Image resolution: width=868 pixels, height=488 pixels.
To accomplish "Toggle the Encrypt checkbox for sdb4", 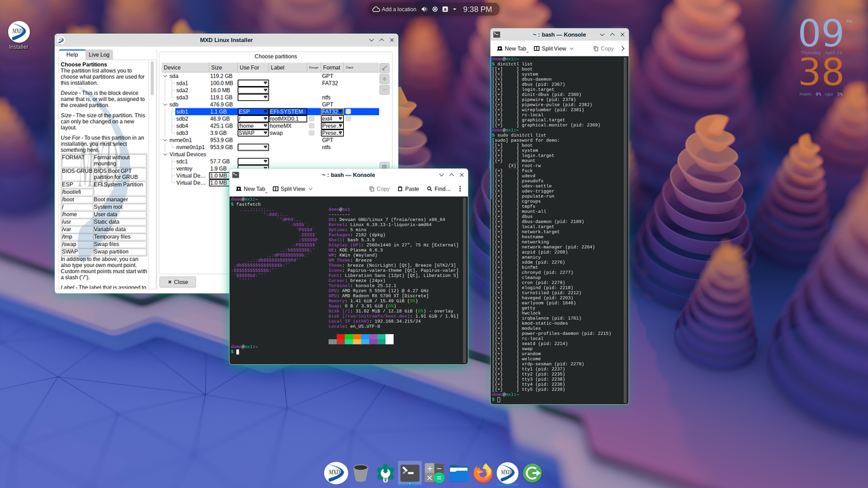I will pyautogui.click(x=312, y=126).
